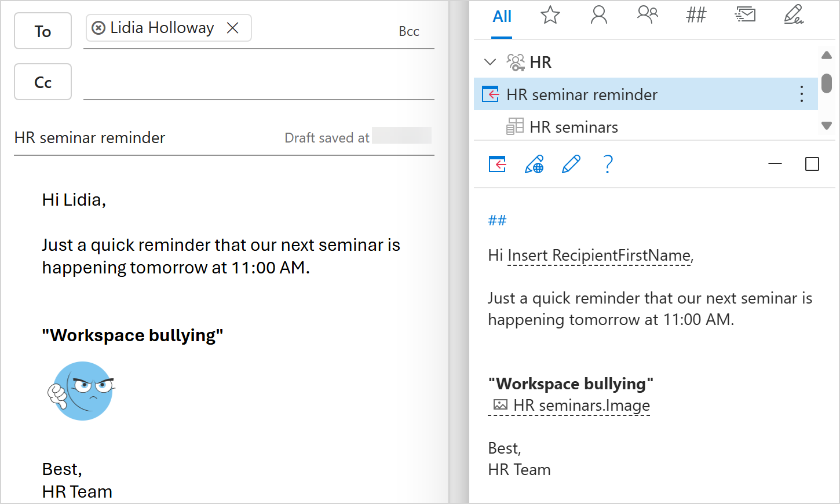Screen dimensions: 840x504
Task: Open the team templates tab
Action: point(647,16)
